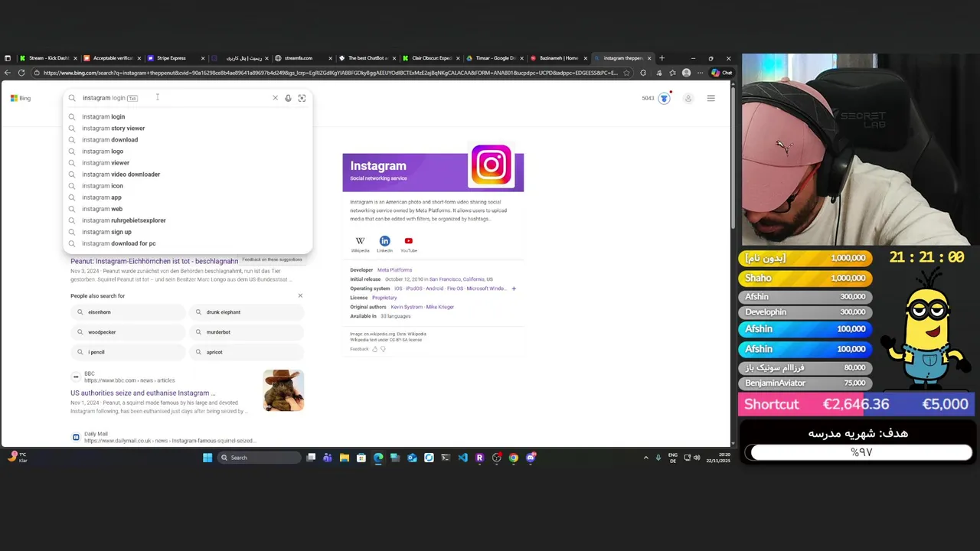Open the Bing account profile icon
This screenshot has width=980, height=551.
(688, 98)
